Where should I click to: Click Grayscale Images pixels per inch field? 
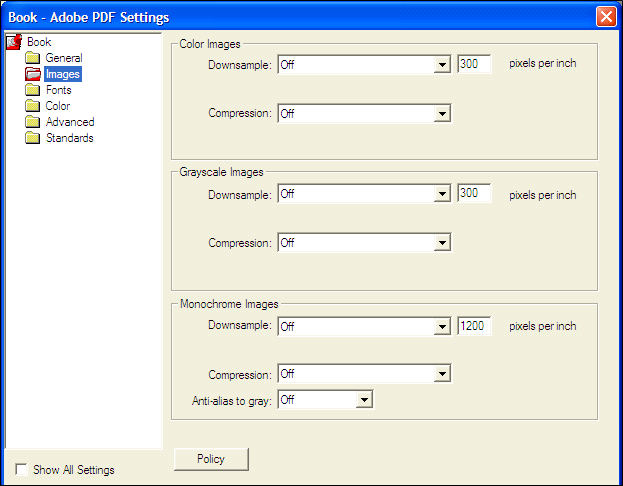474,193
